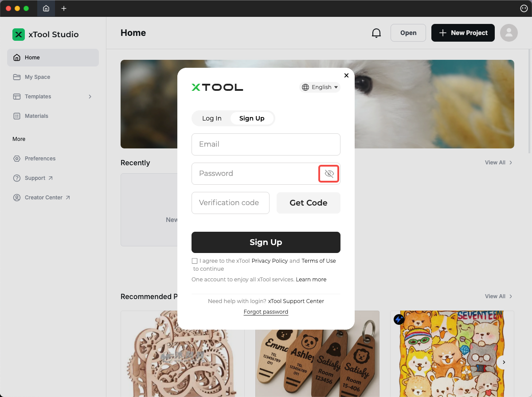Image resolution: width=532 pixels, height=397 pixels.
Task: Toggle password visibility eye icon
Action: click(329, 174)
